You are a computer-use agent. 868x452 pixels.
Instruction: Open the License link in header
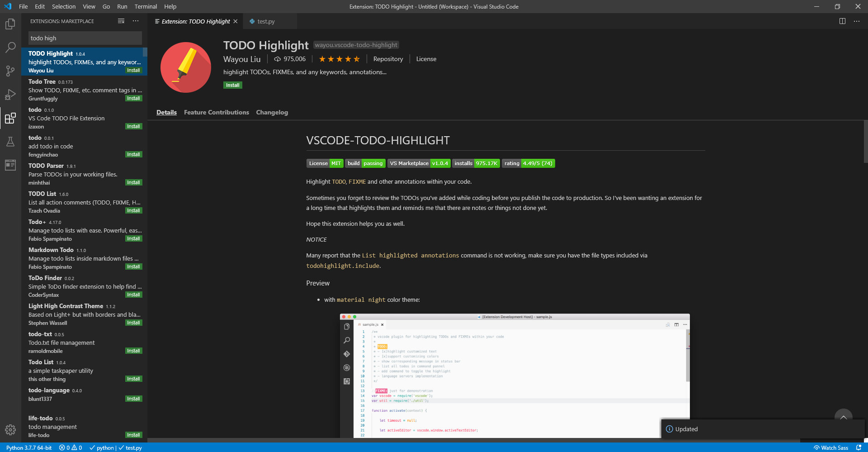pos(426,59)
